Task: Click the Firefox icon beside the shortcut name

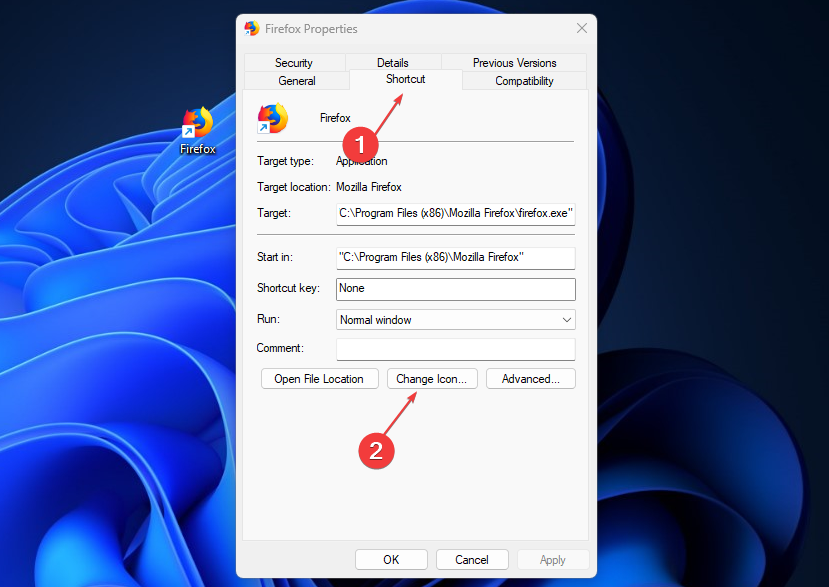Action: pyautogui.click(x=272, y=118)
